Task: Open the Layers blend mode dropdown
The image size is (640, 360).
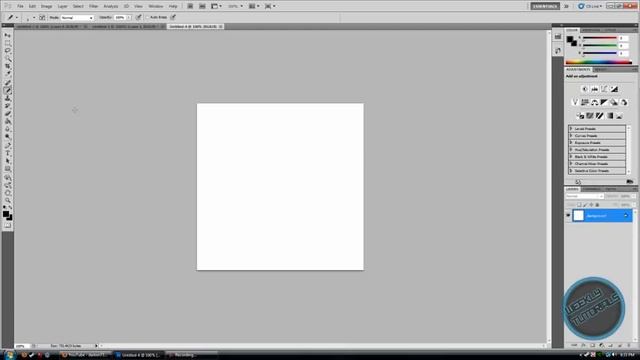Action: coord(584,196)
